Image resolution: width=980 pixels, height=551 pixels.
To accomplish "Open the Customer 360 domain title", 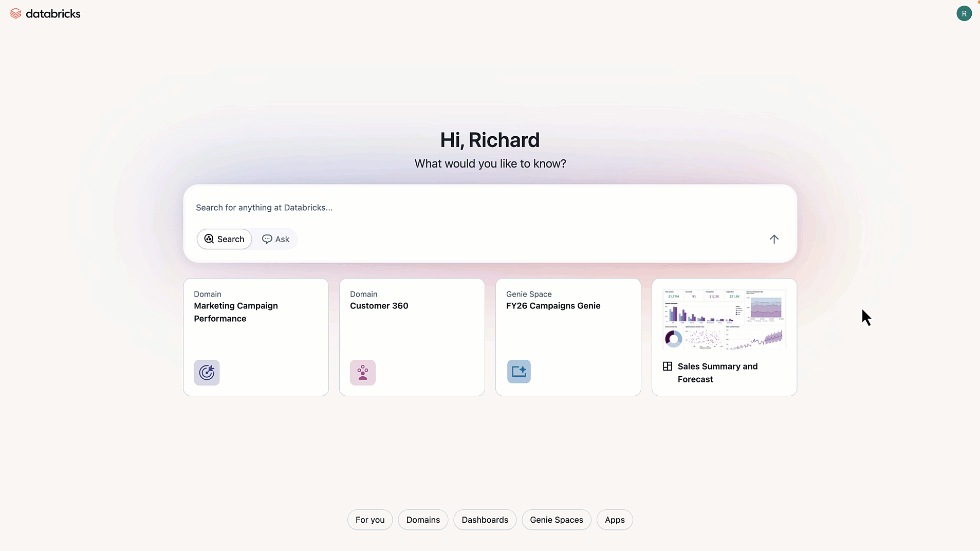I will point(379,306).
